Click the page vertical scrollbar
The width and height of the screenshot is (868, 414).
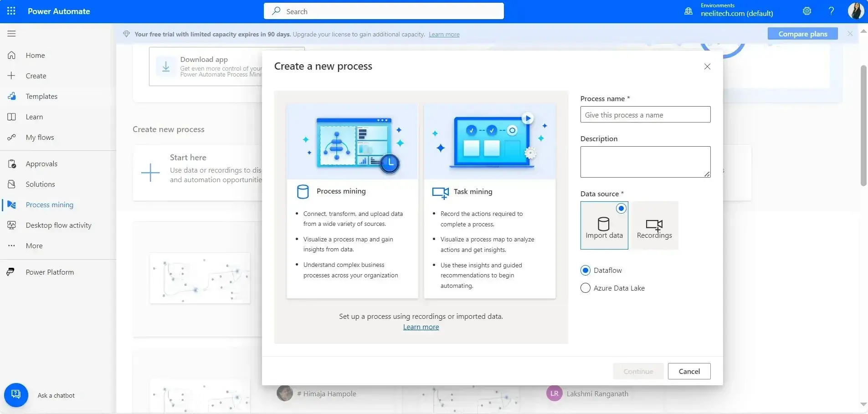pos(863,125)
